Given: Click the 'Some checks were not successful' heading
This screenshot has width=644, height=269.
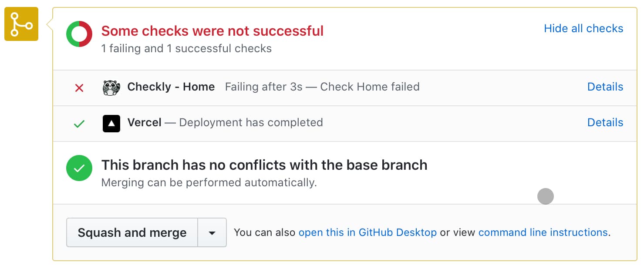Looking at the screenshot, I should (212, 31).
